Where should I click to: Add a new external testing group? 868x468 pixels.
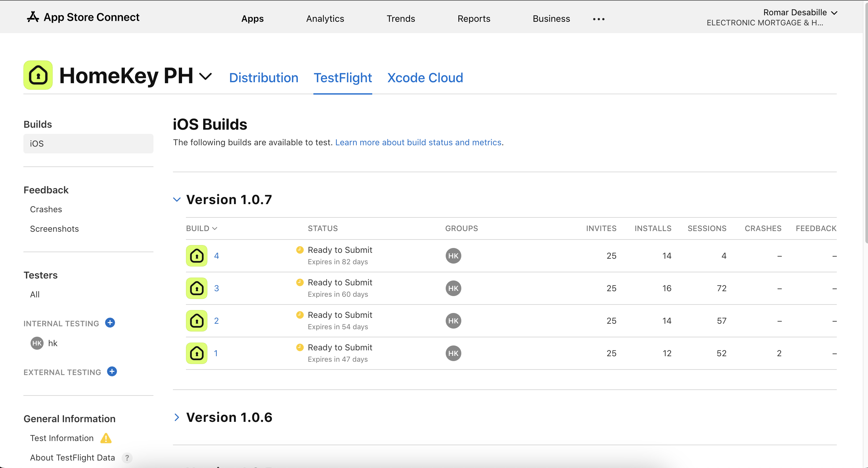pyautogui.click(x=112, y=371)
